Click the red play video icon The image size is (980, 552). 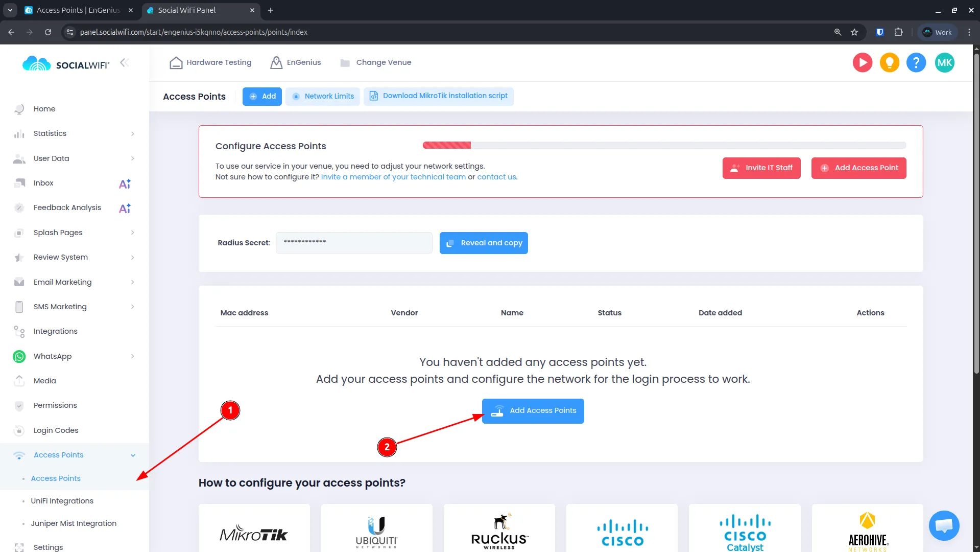click(x=862, y=63)
